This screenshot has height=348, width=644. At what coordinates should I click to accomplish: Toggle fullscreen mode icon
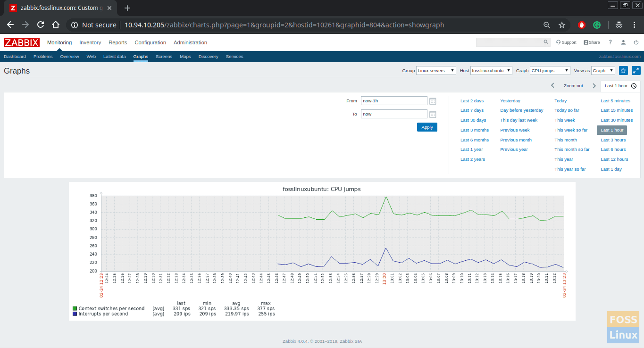coord(636,70)
